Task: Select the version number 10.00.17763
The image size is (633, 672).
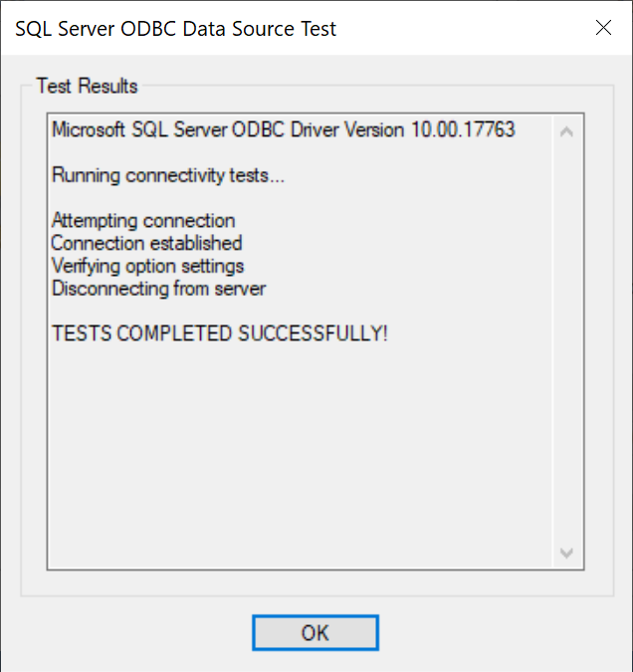Action: point(463,129)
